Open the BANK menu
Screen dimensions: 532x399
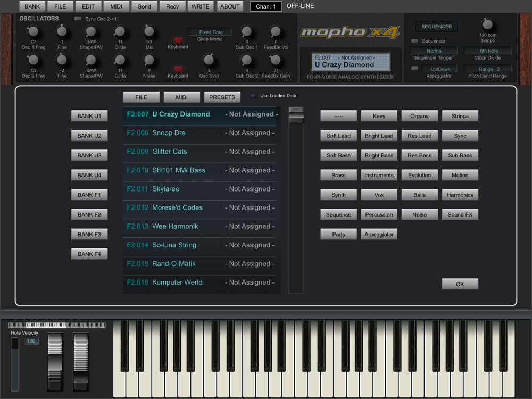pos(32,6)
